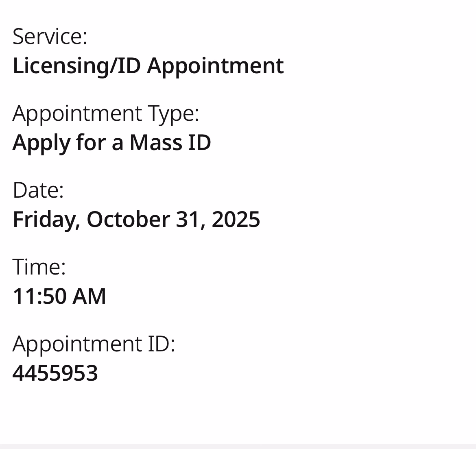
Task: Click the "Time:" label
Action: [x=39, y=267]
